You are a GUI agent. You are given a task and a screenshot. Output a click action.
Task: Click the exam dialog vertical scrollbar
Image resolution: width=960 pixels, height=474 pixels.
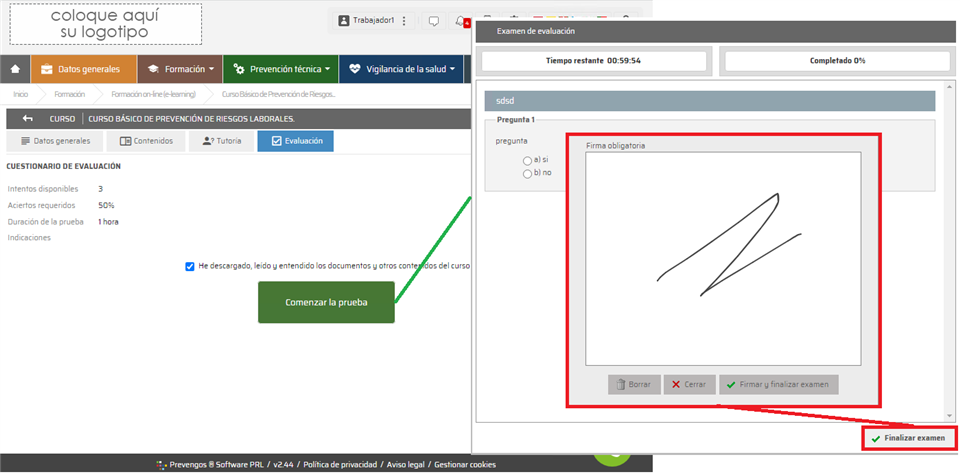pos(948,251)
